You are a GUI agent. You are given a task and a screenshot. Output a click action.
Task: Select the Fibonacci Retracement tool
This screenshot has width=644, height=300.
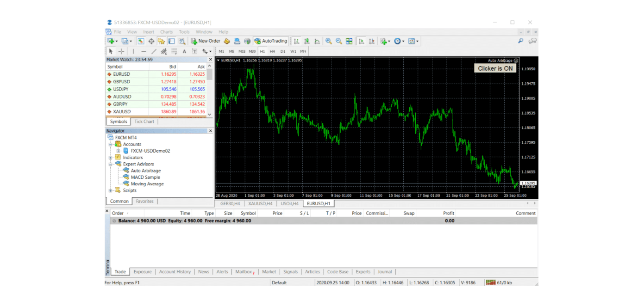tap(174, 51)
